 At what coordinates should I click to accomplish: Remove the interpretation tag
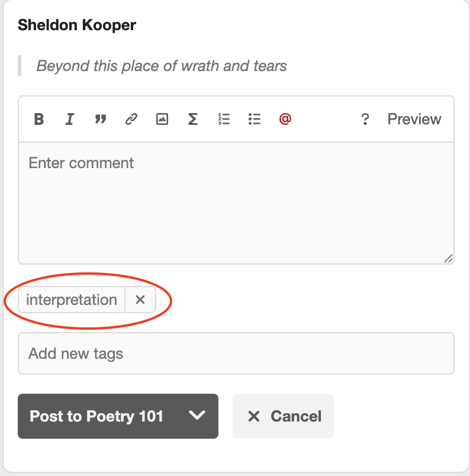pos(140,300)
